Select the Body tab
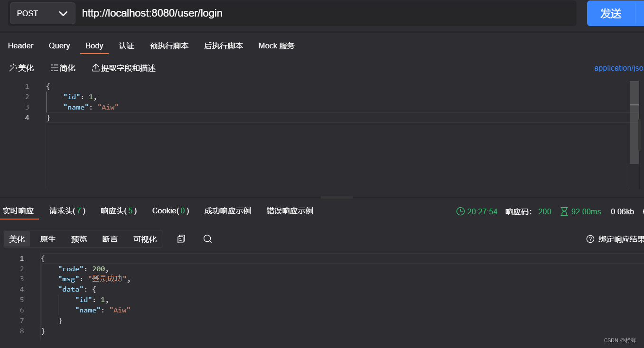Viewport: 644px width, 348px height. pos(94,46)
